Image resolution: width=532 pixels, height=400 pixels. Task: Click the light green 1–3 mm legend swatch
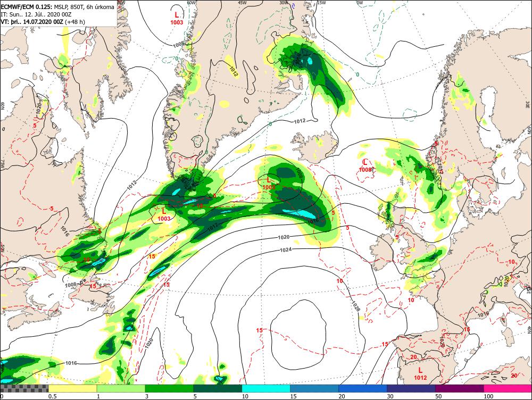[121, 388]
